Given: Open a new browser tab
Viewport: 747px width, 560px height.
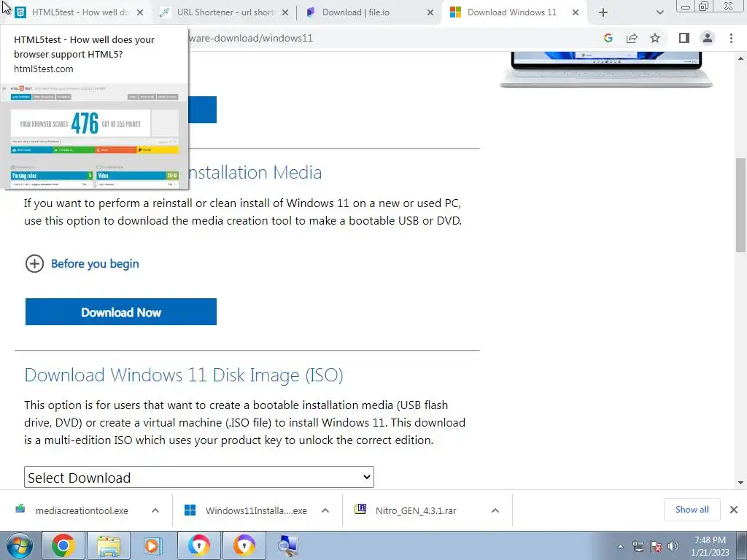Looking at the screenshot, I should [x=603, y=12].
